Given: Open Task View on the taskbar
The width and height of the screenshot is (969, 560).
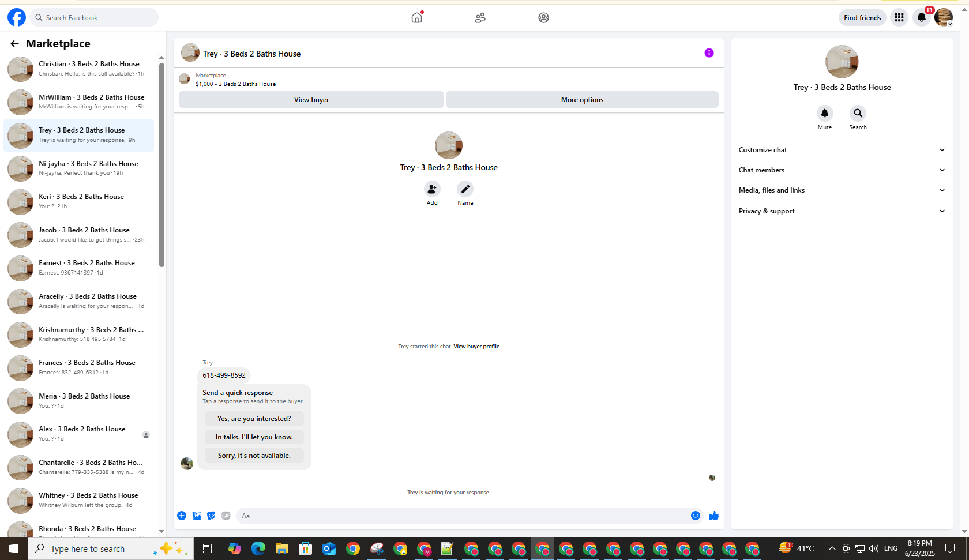Looking at the screenshot, I should pyautogui.click(x=208, y=548).
